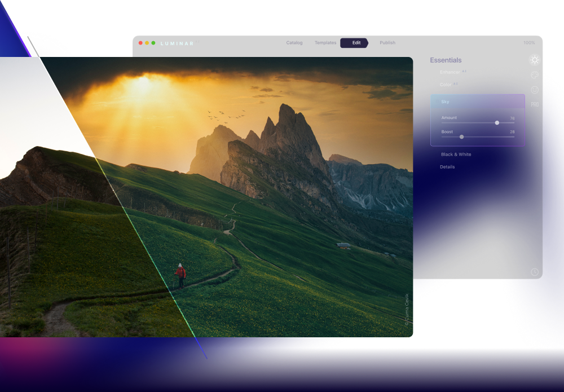Expand the Black & White tool
This screenshot has height=392, width=564.
(x=456, y=155)
